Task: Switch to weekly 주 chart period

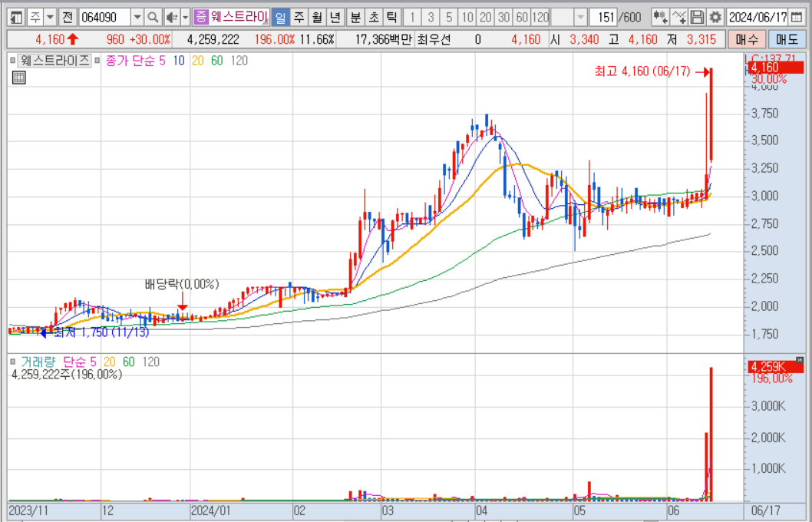Action: tap(299, 17)
